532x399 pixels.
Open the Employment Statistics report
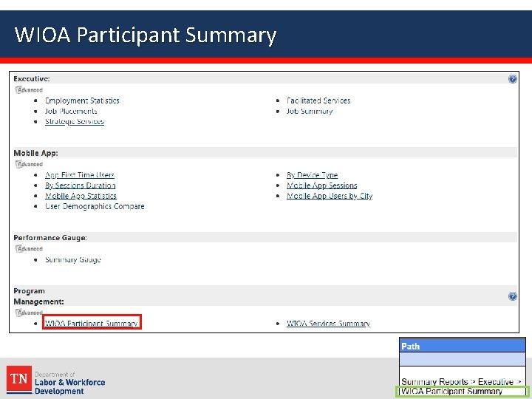[x=82, y=100]
